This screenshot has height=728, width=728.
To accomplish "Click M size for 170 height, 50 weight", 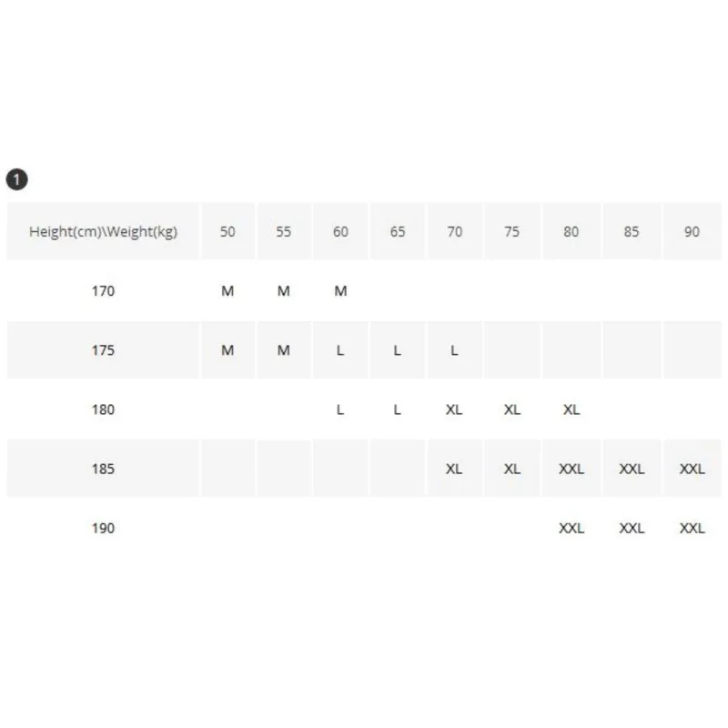I will tap(227, 291).
